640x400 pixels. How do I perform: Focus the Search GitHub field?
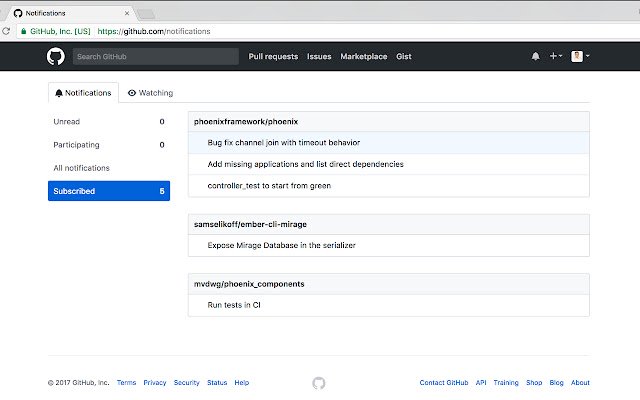click(156, 56)
